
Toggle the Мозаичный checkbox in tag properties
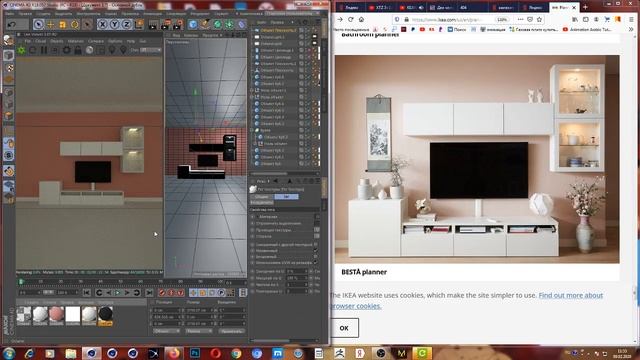pos(316,251)
